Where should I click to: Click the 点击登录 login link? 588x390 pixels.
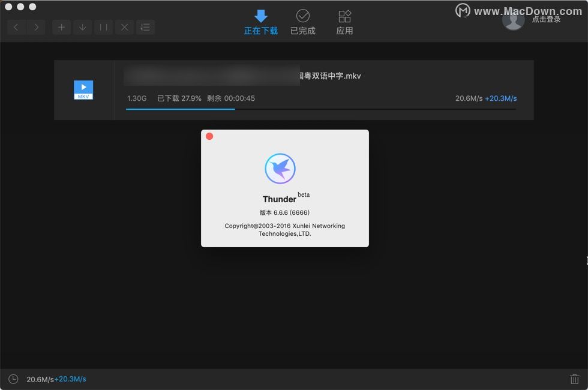[547, 19]
